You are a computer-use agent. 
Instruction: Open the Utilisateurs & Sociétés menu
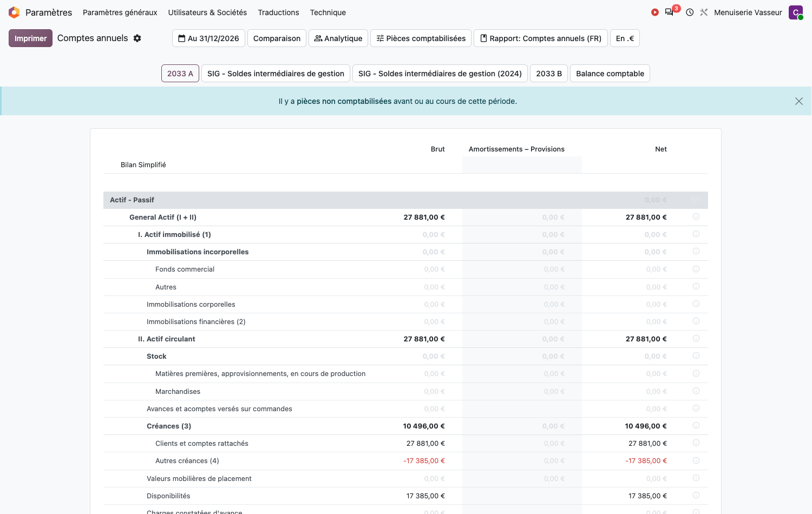(207, 12)
